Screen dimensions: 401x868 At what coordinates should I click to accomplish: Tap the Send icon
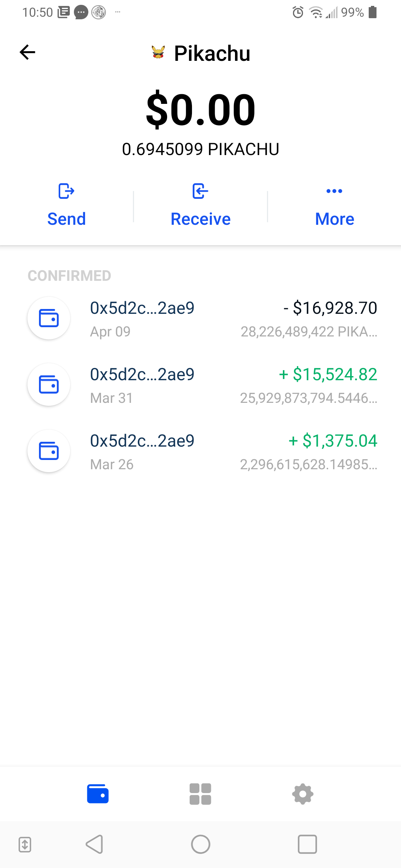point(66,191)
